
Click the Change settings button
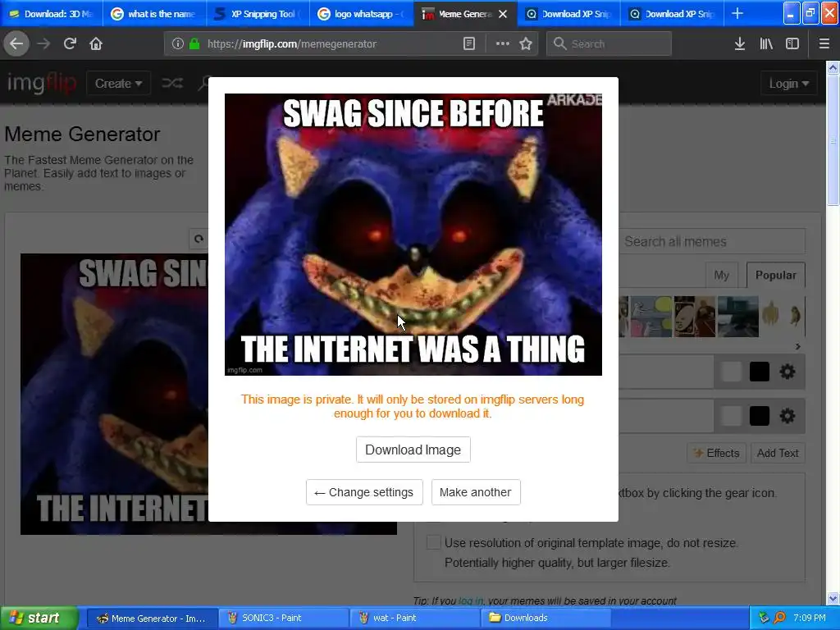(364, 492)
